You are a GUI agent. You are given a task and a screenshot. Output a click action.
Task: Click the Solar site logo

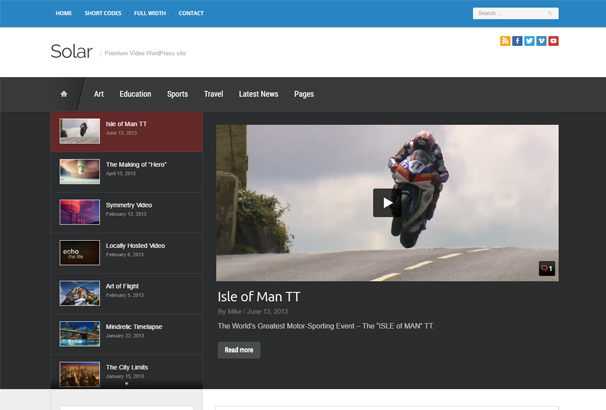click(71, 51)
